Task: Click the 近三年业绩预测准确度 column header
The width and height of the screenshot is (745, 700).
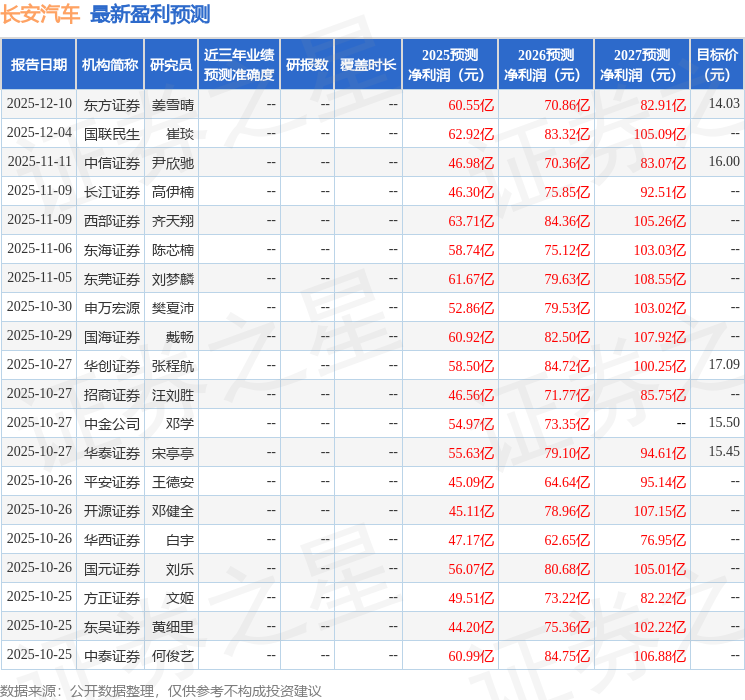Action: (238, 65)
